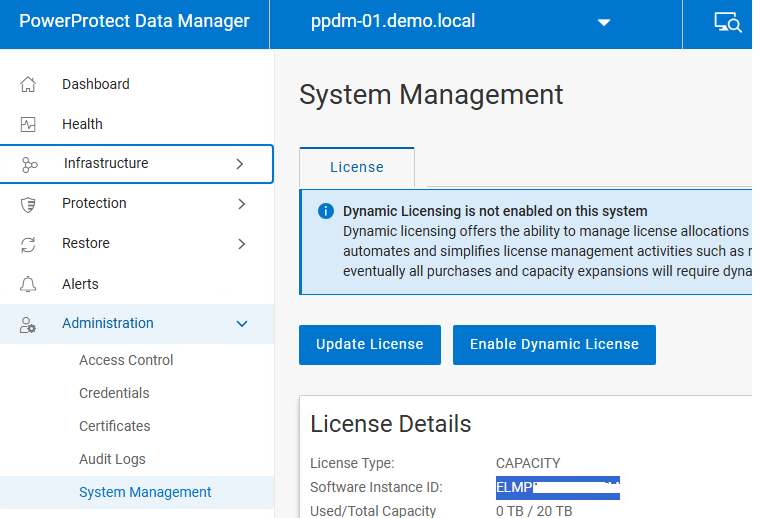Click the highlighted Software Instance ID value
The image size is (761, 518).
point(558,488)
